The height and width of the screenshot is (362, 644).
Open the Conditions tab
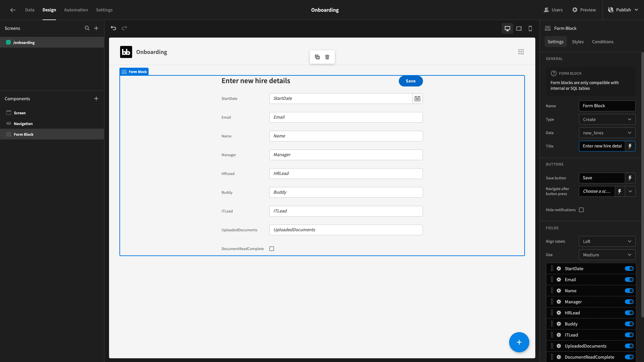602,42
